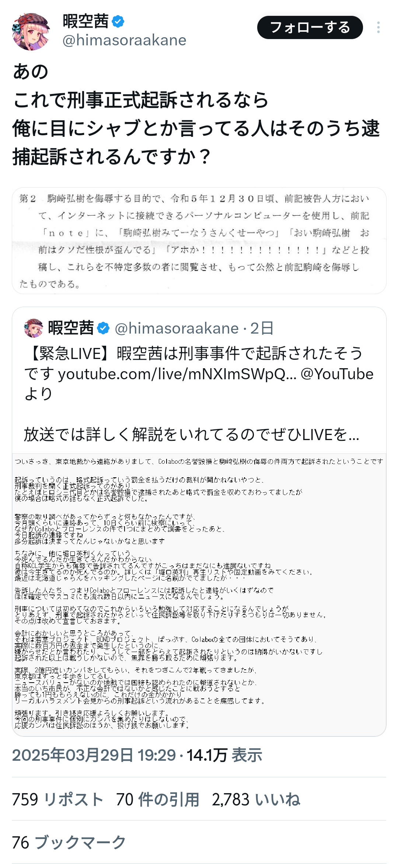The width and height of the screenshot is (398, 868).
Task: Click the @YouTube mention
Action: point(337,374)
